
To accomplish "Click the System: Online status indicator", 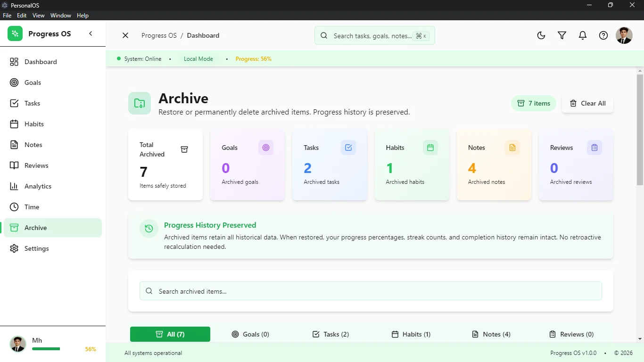I will pos(139,59).
